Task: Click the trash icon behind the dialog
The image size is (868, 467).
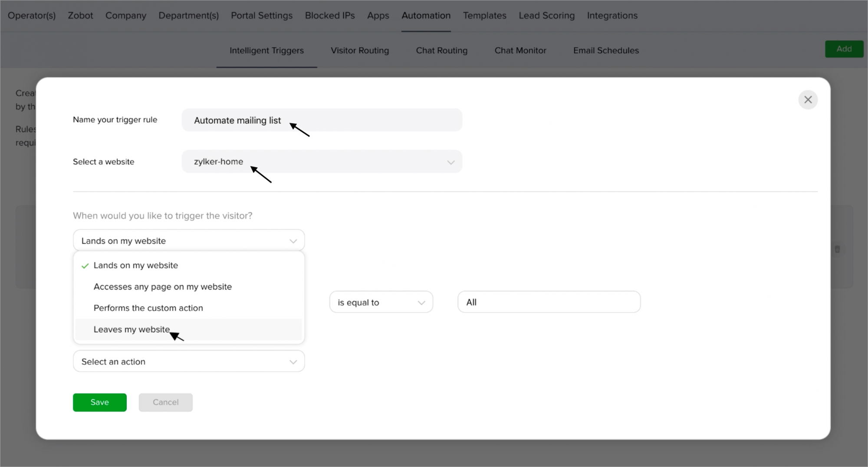Action: [837, 249]
